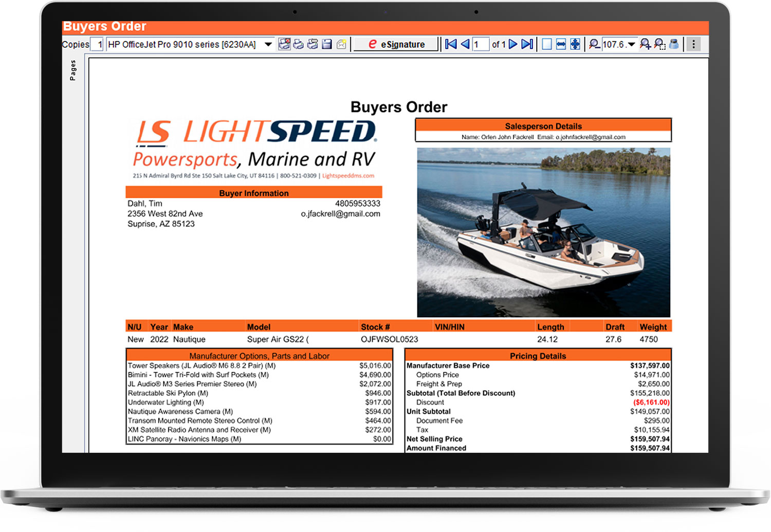Click the blue ink bottle icon

[x=674, y=44]
